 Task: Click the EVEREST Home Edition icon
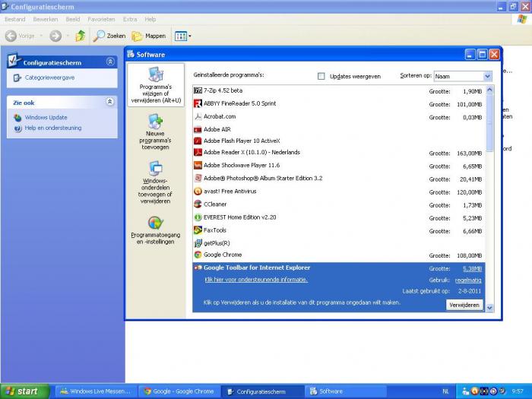pyautogui.click(x=198, y=217)
